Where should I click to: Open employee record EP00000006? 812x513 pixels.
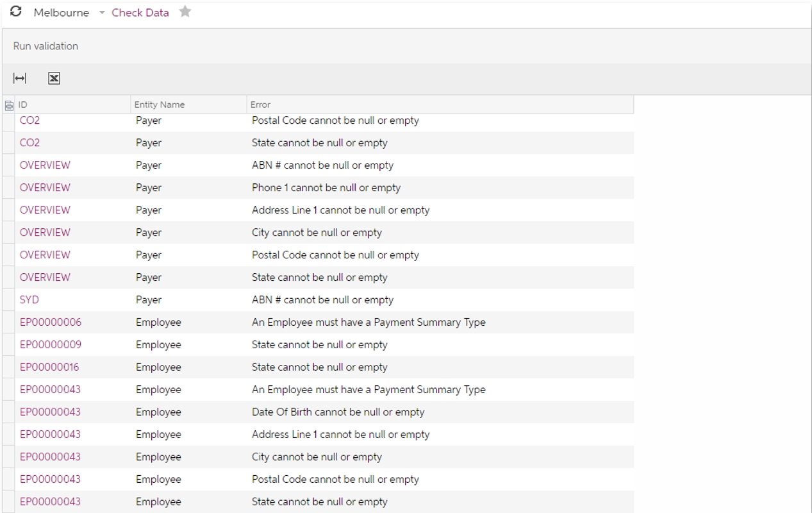[50, 322]
